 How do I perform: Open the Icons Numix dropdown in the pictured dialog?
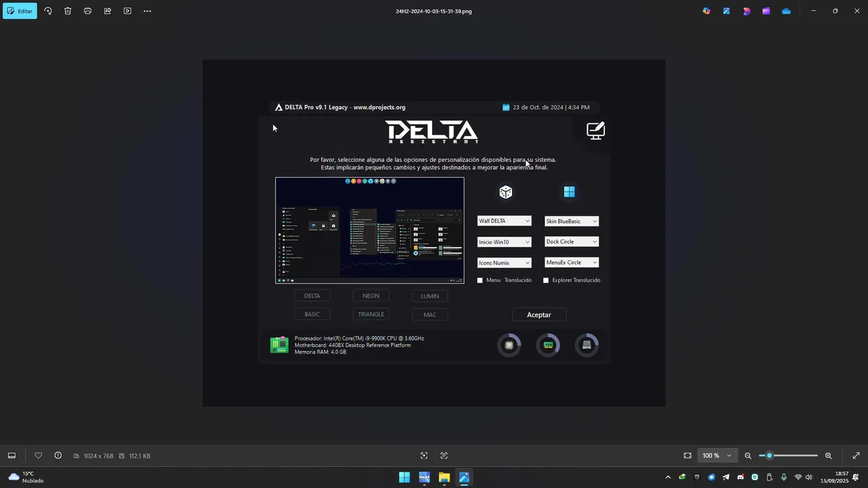(x=504, y=263)
